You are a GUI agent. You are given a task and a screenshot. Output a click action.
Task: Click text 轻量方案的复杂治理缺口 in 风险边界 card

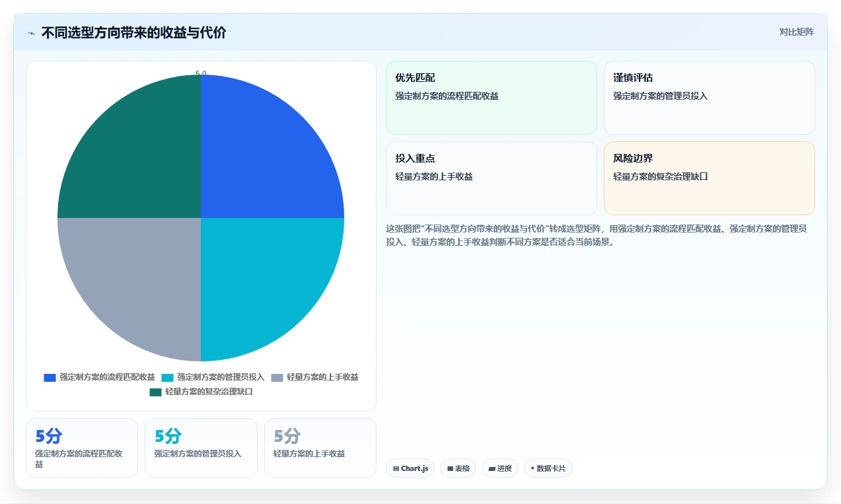(660, 176)
